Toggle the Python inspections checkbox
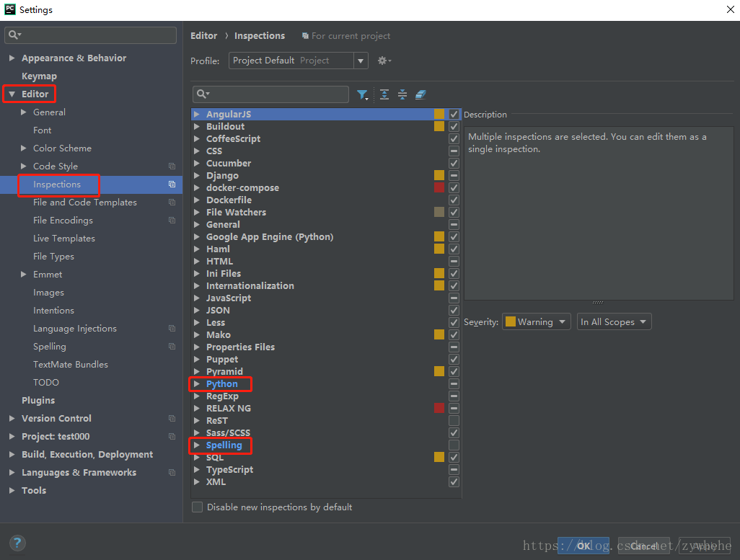This screenshot has height=560, width=740. [x=454, y=384]
